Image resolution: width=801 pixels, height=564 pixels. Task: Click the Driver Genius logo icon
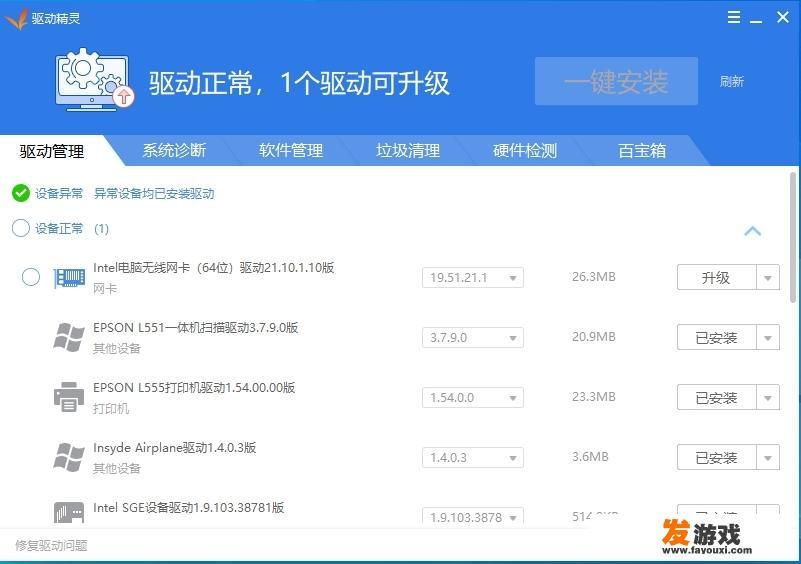16,19
